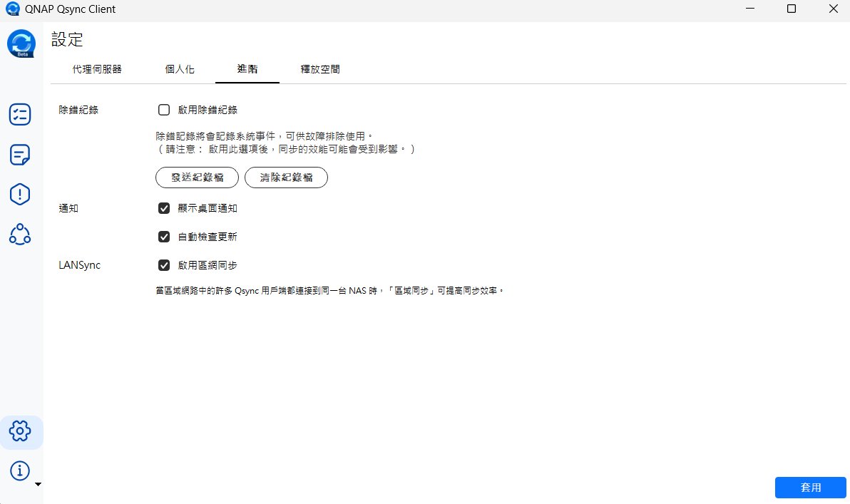Click the information icon in sidebar
The image size is (850, 504).
click(20, 470)
